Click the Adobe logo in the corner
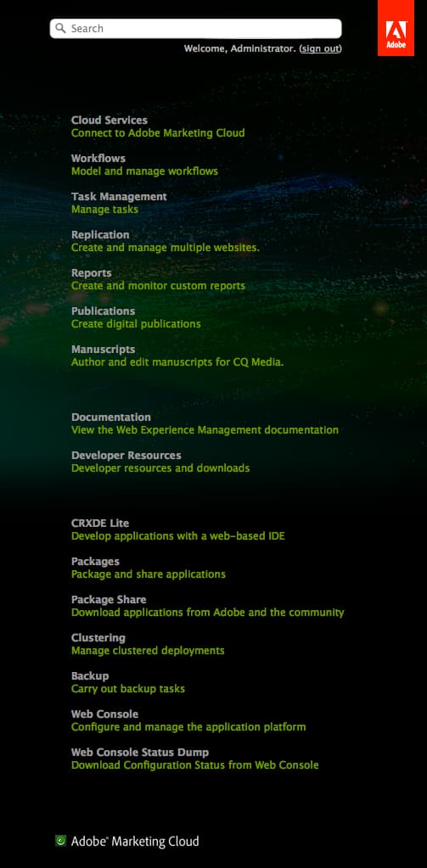Image resolution: width=427 pixels, height=868 pixels. pyautogui.click(x=396, y=28)
